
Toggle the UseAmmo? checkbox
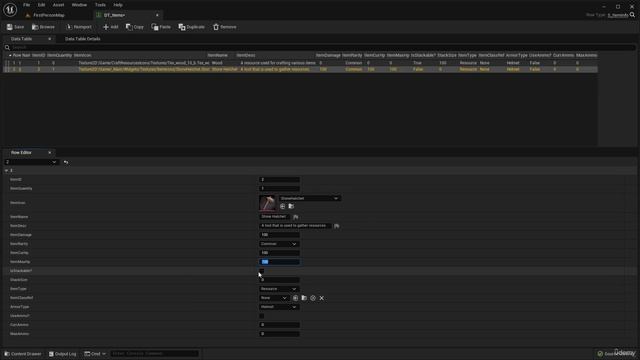coord(262,316)
